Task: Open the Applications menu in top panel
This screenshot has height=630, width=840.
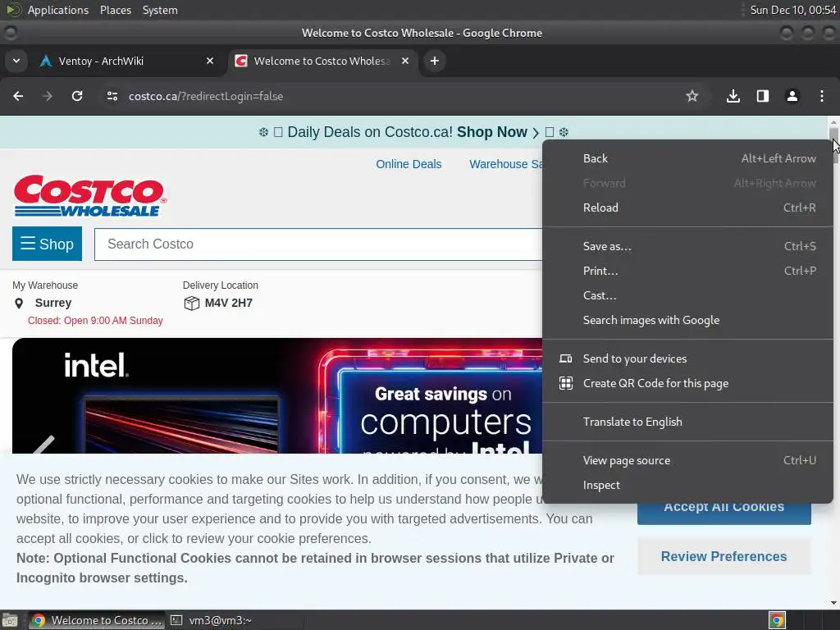Action: pyautogui.click(x=58, y=10)
